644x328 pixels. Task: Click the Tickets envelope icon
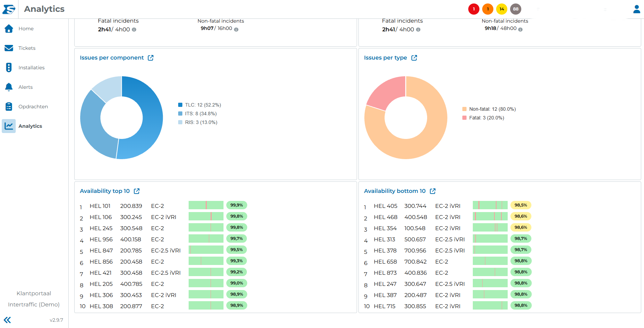[x=9, y=48]
